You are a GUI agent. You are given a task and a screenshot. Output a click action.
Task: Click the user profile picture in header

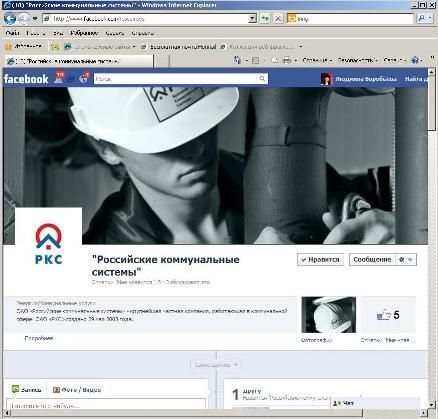tap(326, 79)
